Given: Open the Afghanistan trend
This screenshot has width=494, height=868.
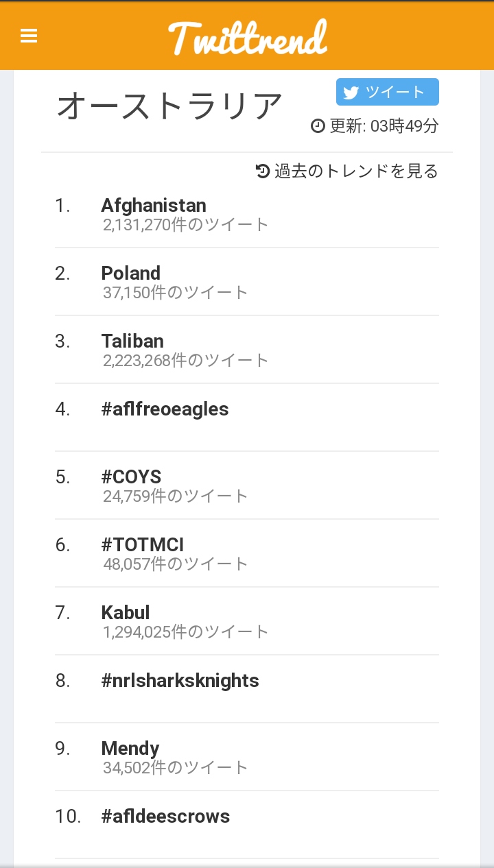Looking at the screenshot, I should coord(154,205).
